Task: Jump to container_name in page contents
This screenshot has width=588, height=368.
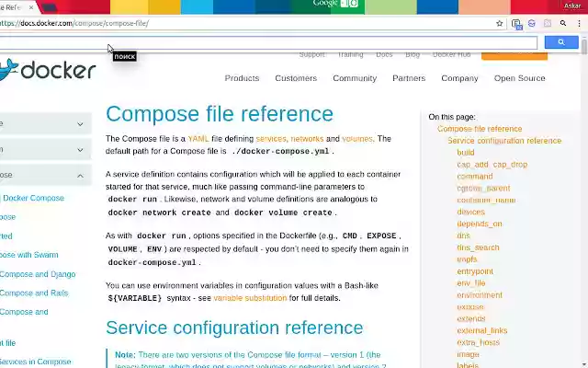Action: click(486, 201)
